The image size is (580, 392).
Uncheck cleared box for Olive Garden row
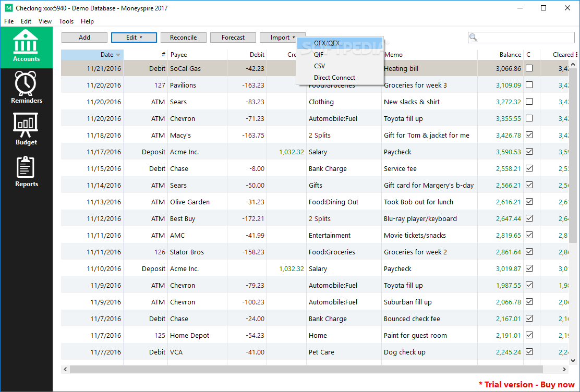pyautogui.click(x=529, y=202)
